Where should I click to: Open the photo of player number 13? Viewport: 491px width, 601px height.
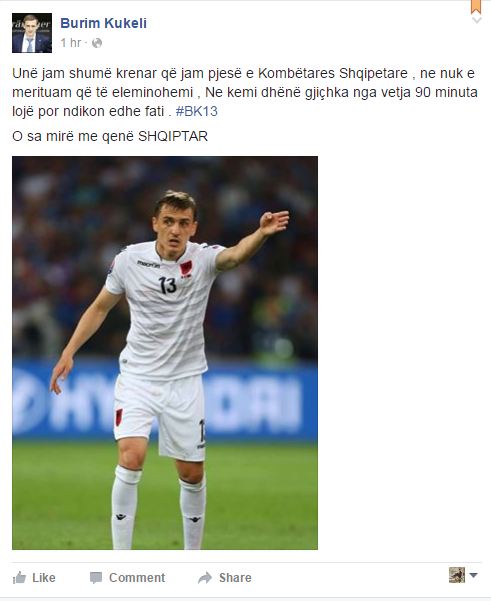[x=165, y=353]
